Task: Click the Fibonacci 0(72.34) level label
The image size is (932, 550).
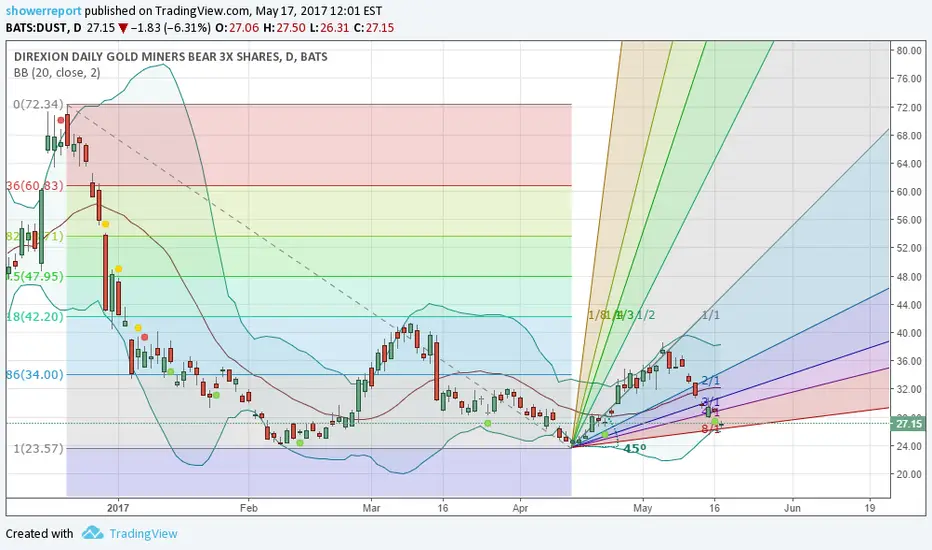Action: (38, 105)
